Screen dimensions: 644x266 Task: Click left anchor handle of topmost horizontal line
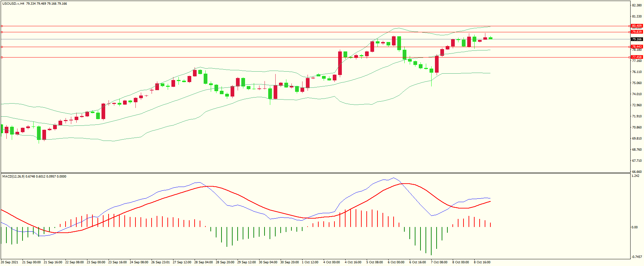click(2, 26)
